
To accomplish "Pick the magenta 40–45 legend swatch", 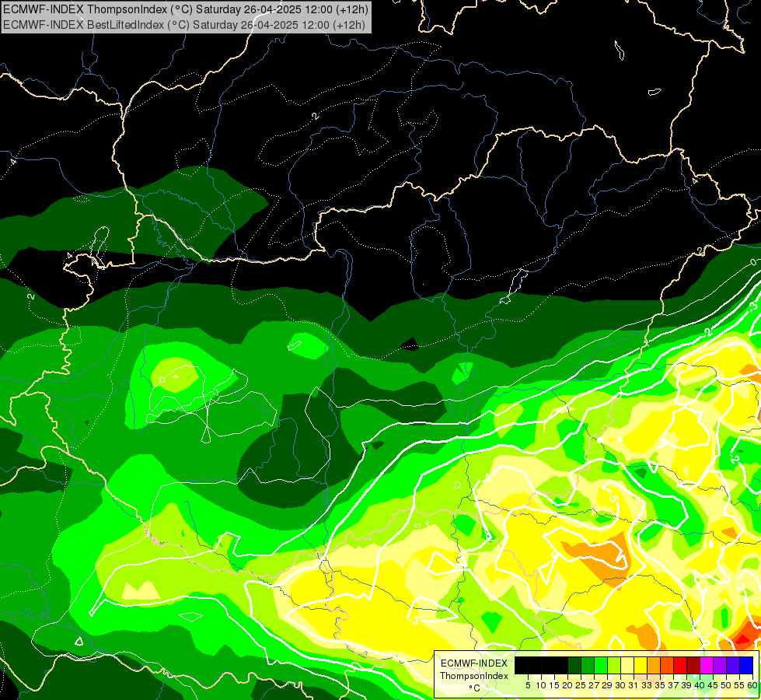I will (707, 665).
